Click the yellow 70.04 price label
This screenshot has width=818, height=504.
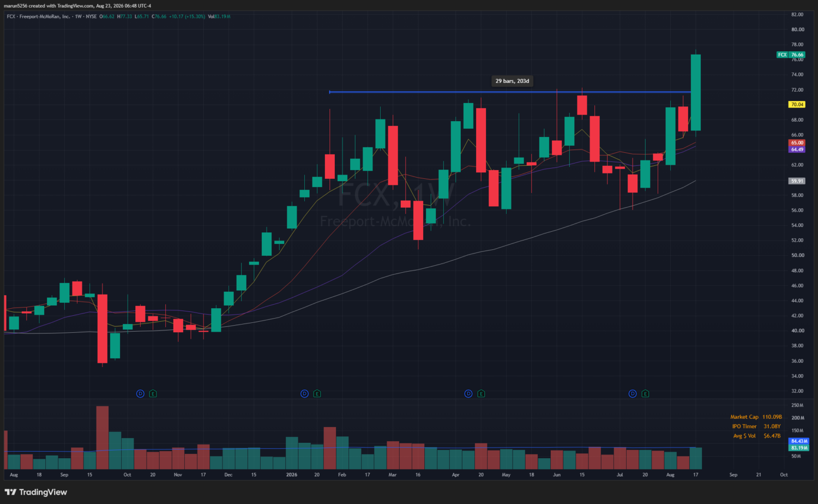pyautogui.click(x=797, y=104)
